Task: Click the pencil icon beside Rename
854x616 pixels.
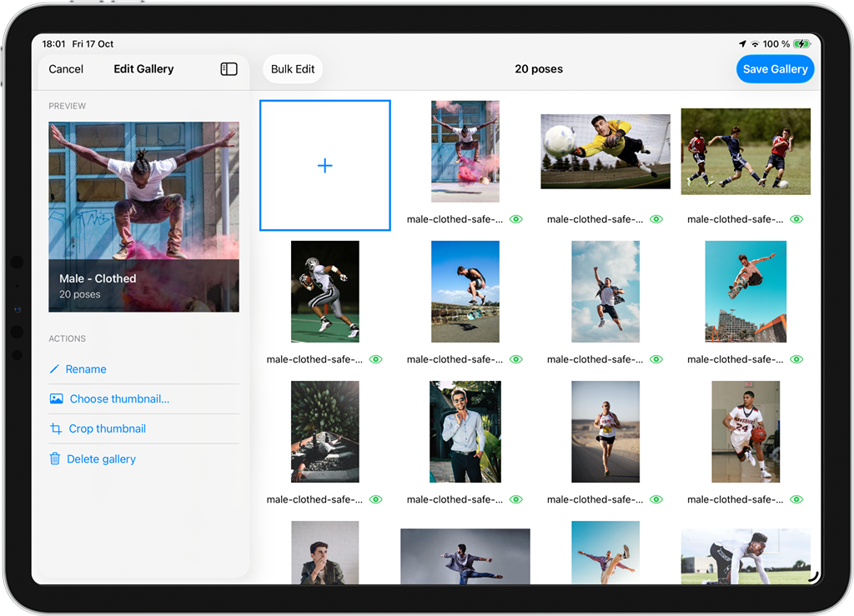Action: 55,369
